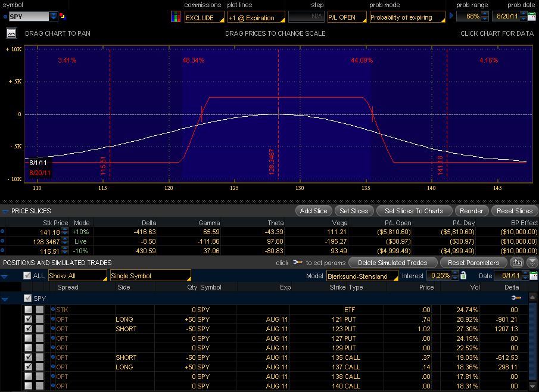This screenshot has height=392, width=539.
Task: Toggle the SPY group checkbox
Action: point(28,298)
